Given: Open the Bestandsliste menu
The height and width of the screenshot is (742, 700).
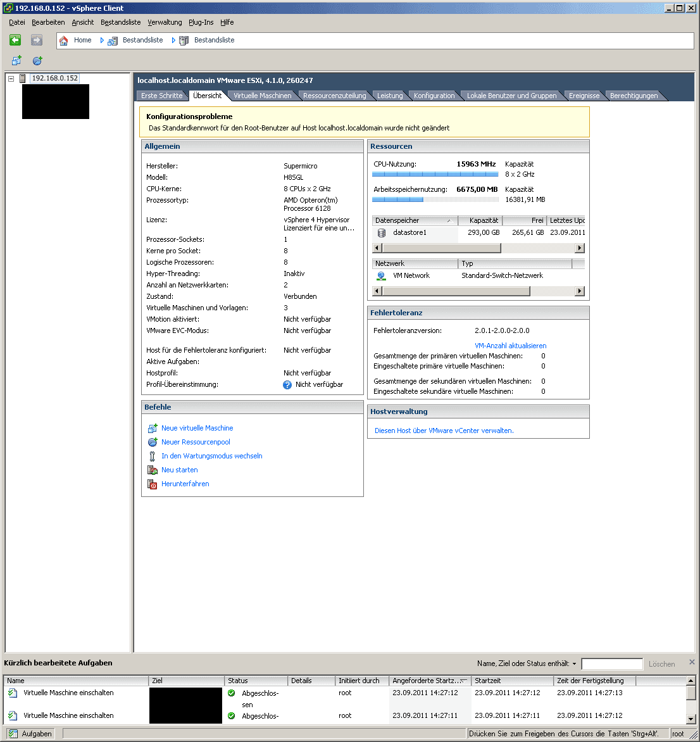Looking at the screenshot, I should 121,22.
